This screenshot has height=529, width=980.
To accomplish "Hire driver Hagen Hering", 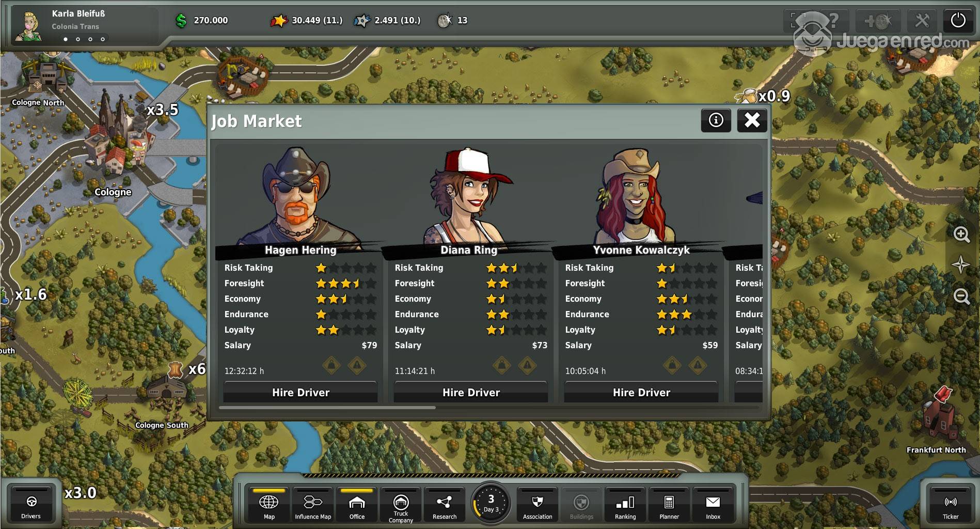I will [301, 393].
